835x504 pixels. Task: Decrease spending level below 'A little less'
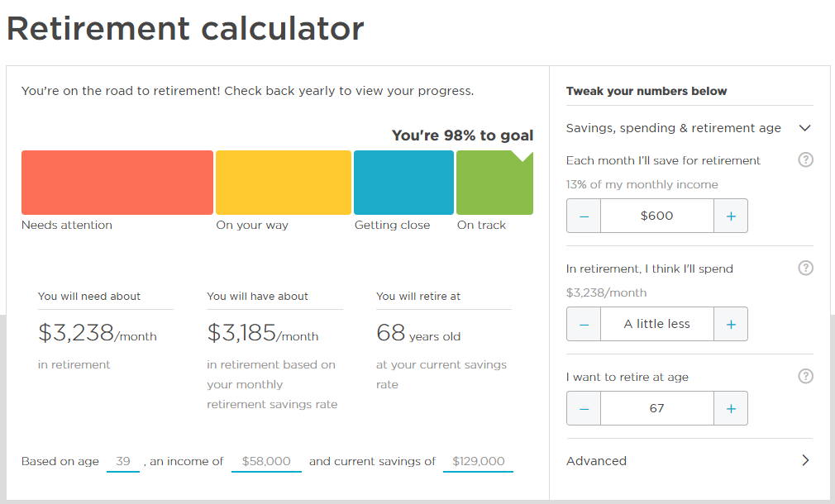tap(584, 323)
